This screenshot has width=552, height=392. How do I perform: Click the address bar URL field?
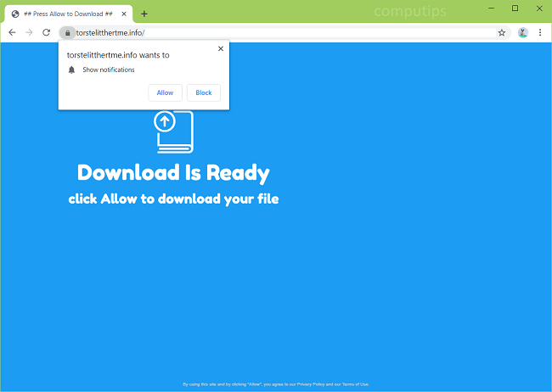(280, 32)
